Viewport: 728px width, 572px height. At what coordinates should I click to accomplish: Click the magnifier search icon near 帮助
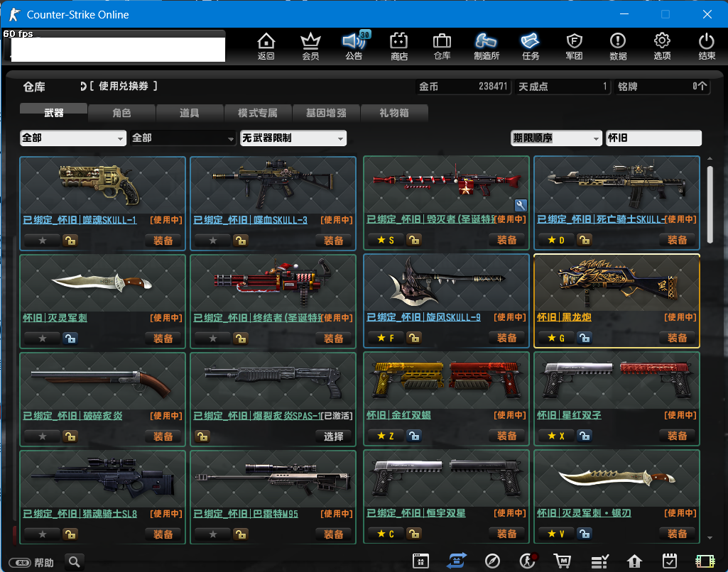(x=75, y=562)
